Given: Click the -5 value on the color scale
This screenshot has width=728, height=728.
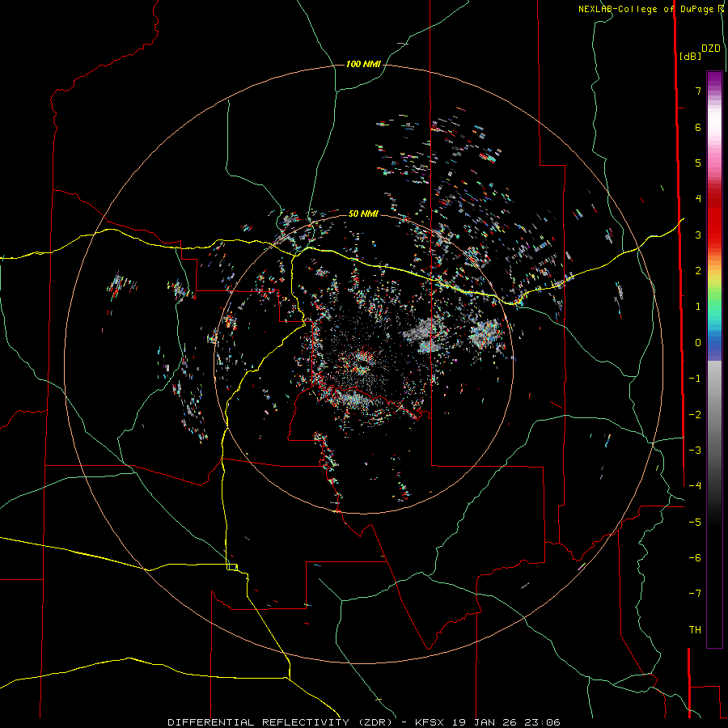Looking at the screenshot, I should (695, 523).
